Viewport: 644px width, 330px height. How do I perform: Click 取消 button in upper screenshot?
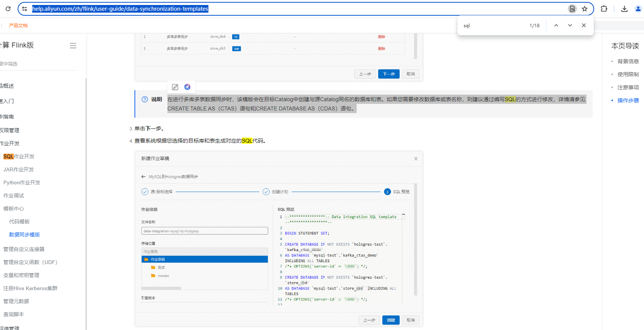[x=411, y=74]
